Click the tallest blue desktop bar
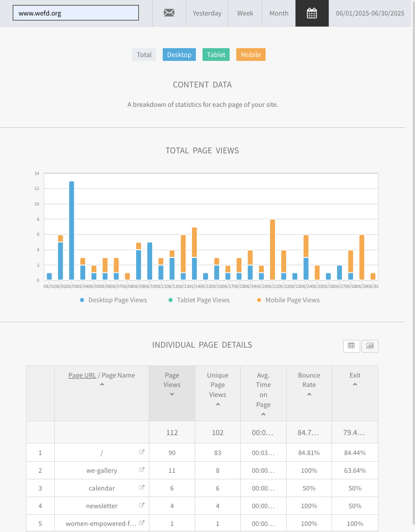The image size is (415, 532). (x=71, y=230)
